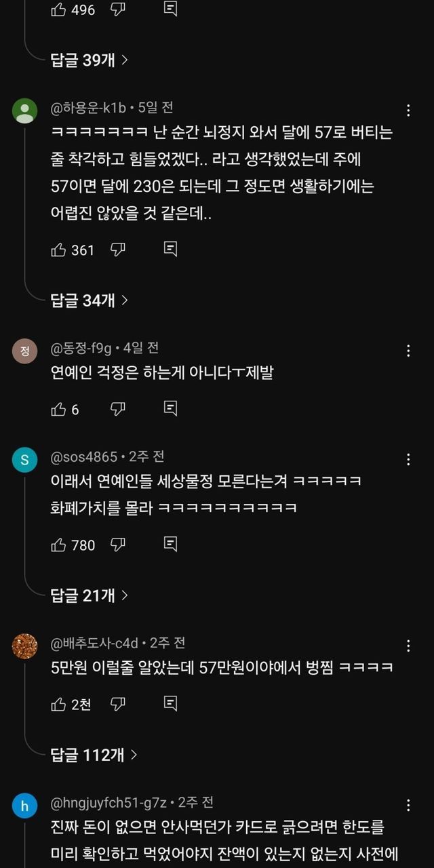Image resolution: width=434 pixels, height=868 pixels.
Task: Expand the 답글 39개 replies
Action: coord(90,60)
